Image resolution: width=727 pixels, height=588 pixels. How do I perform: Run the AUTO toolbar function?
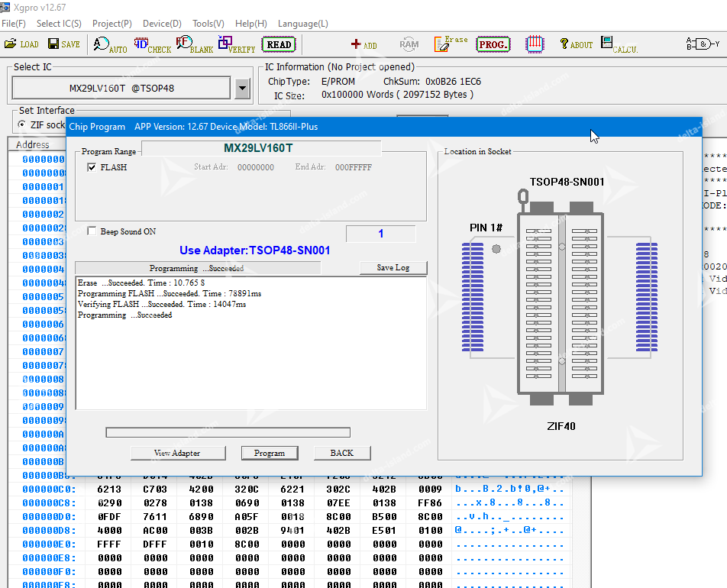(x=110, y=45)
